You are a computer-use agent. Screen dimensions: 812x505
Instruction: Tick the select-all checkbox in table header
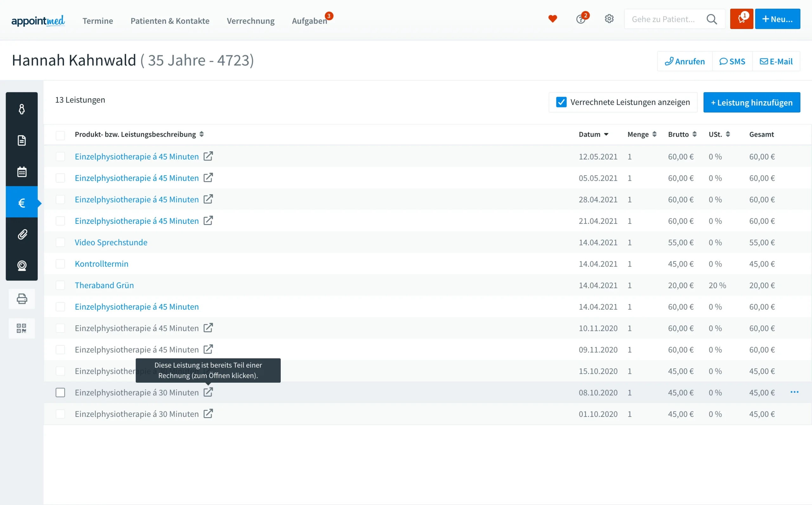click(x=60, y=135)
